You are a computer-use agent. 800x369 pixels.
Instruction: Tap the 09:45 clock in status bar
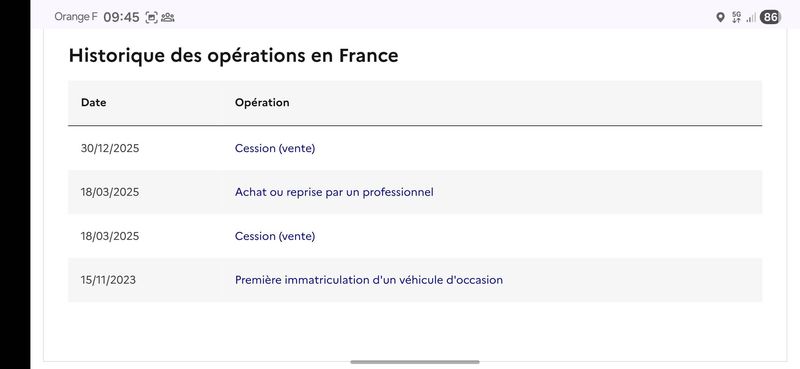121,17
